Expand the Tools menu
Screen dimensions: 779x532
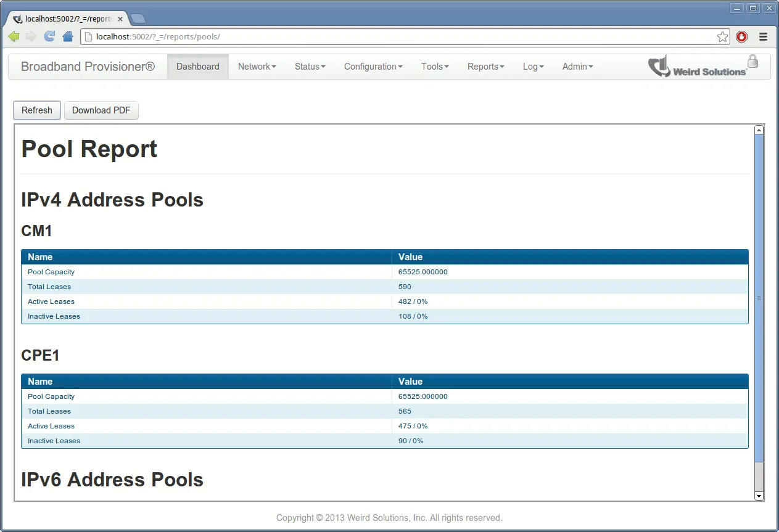coord(434,66)
